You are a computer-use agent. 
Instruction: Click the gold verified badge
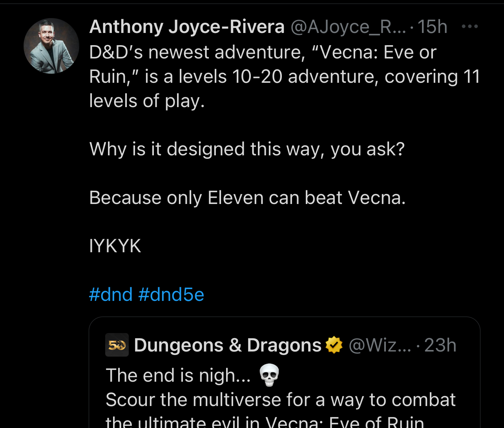334,345
